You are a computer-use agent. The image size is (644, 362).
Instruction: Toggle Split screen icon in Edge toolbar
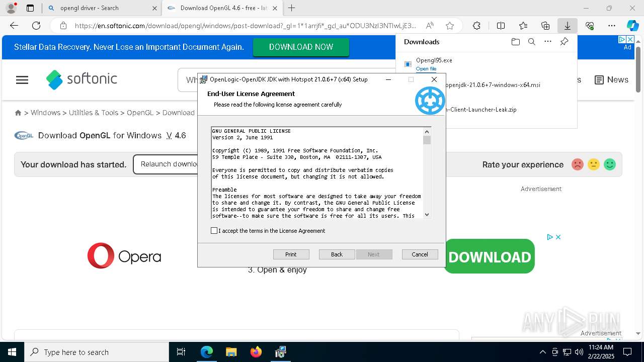pyautogui.click(x=501, y=26)
